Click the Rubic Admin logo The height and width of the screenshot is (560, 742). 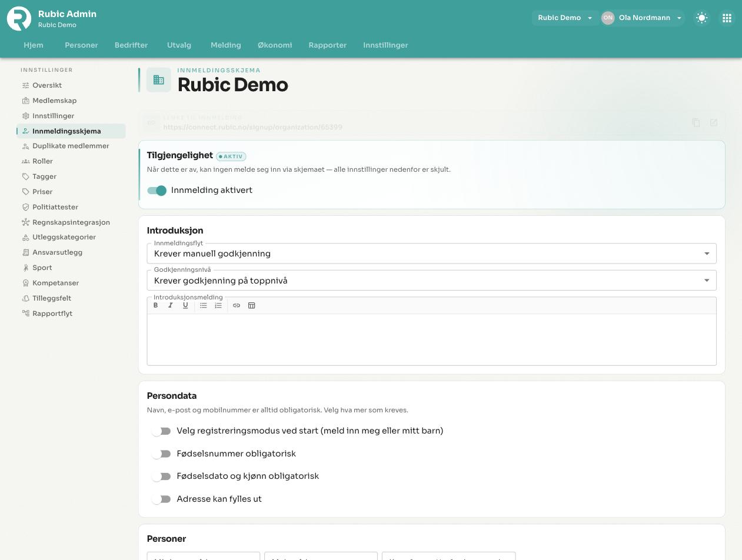click(x=19, y=18)
